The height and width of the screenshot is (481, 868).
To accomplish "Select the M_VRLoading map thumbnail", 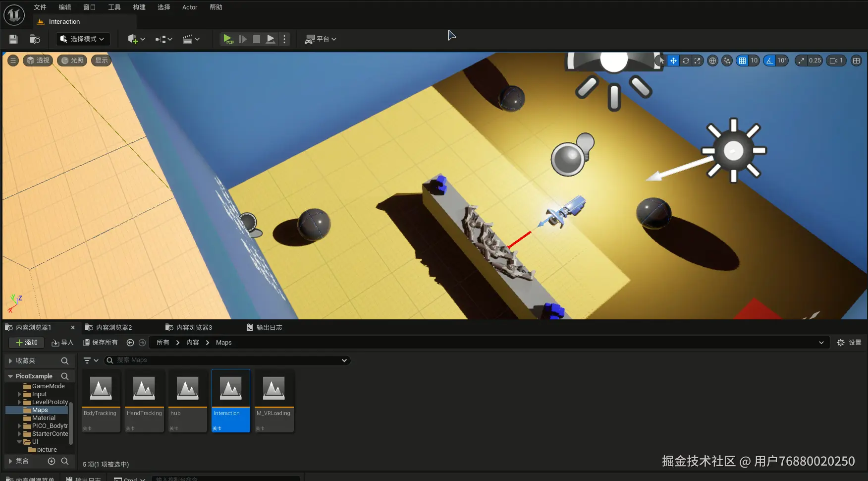I will click(x=274, y=401).
